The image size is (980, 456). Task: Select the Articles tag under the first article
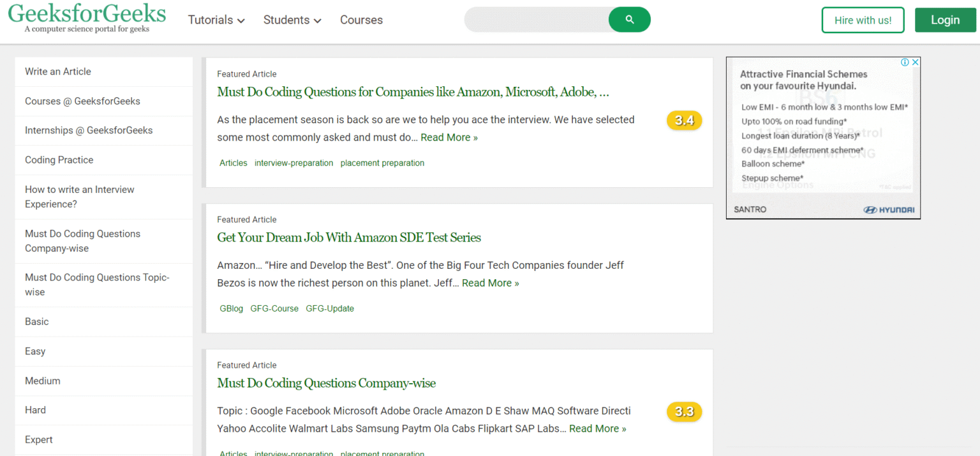[x=233, y=163]
